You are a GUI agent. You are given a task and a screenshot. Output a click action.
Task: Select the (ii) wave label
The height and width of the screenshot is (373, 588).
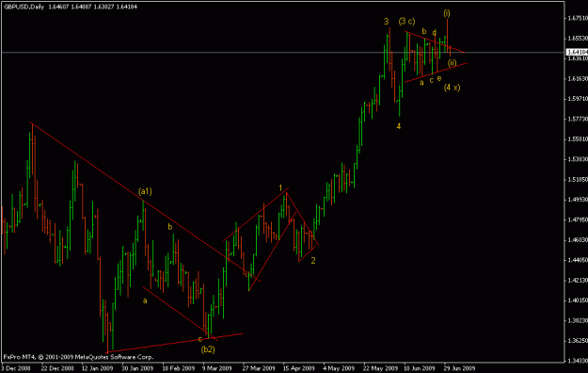point(453,63)
